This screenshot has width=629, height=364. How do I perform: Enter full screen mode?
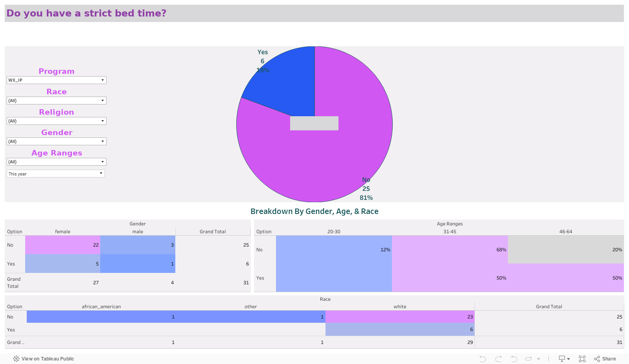pos(582,359)
